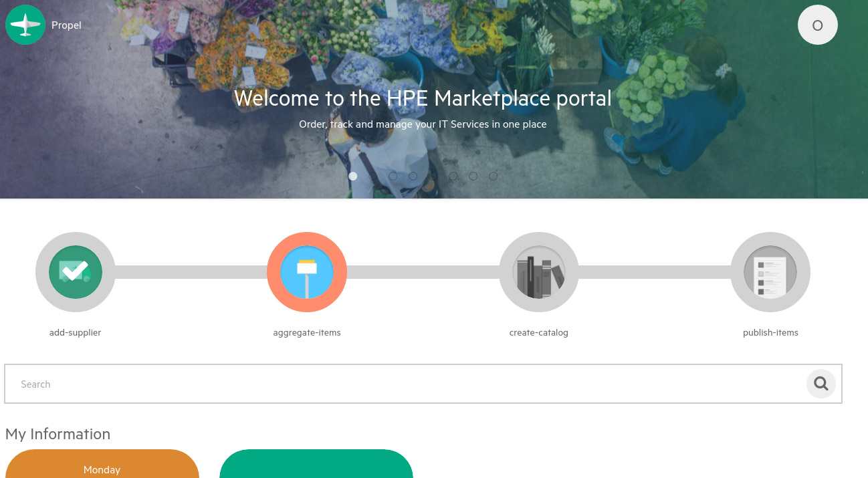Image resolution: width=868 pixels, height=478 pixels.
Task: Click the search magnifier button
Action: click(x=821, y=384)
